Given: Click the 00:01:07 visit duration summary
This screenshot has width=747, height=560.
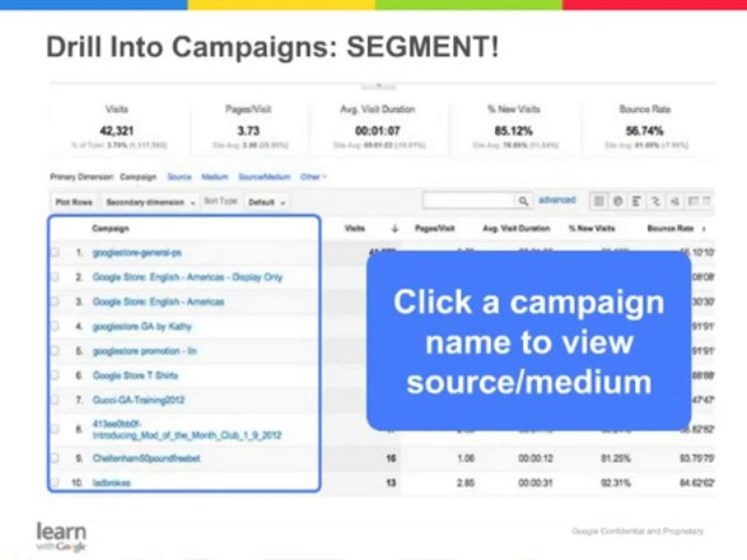Looking at the screenshot, I should (377, 131).
